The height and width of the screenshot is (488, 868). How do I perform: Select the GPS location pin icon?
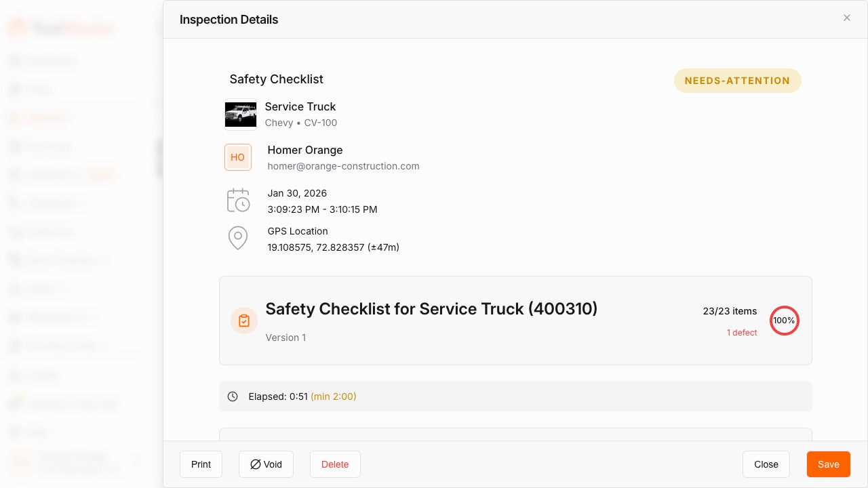click(x=238, y=238)
